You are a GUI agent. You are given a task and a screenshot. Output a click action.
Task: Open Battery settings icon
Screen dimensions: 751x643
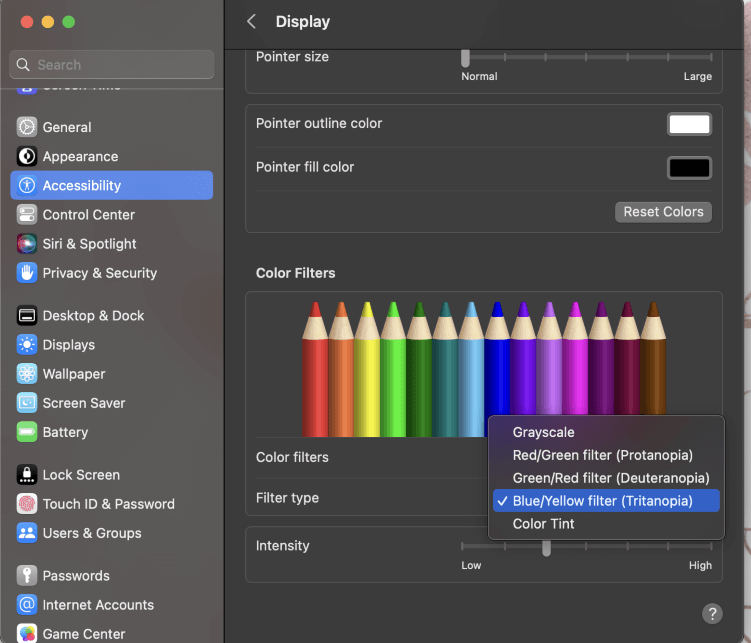[27, 432]
